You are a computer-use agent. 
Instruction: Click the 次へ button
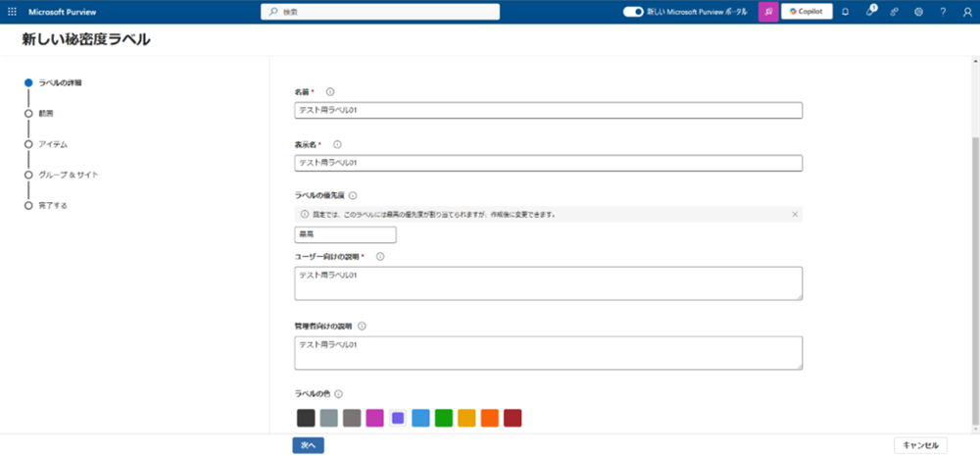(308, 445)
